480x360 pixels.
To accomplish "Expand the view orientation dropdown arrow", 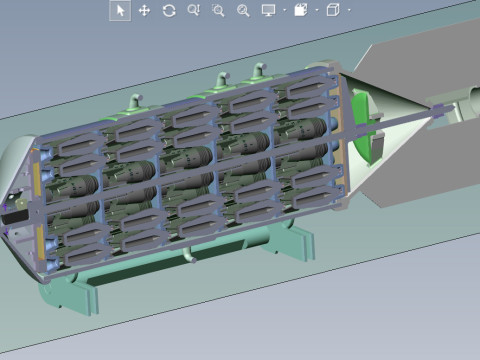I will point(317,10).
